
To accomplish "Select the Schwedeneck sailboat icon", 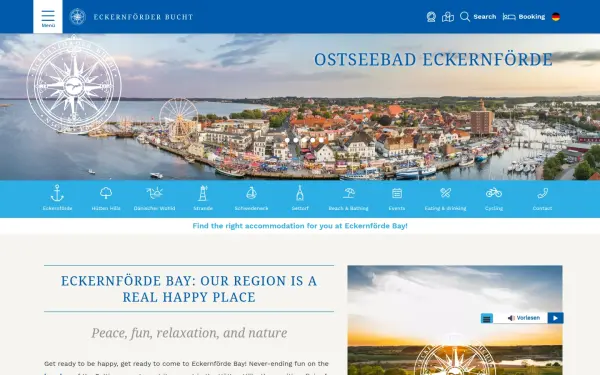I will [251, 193].
